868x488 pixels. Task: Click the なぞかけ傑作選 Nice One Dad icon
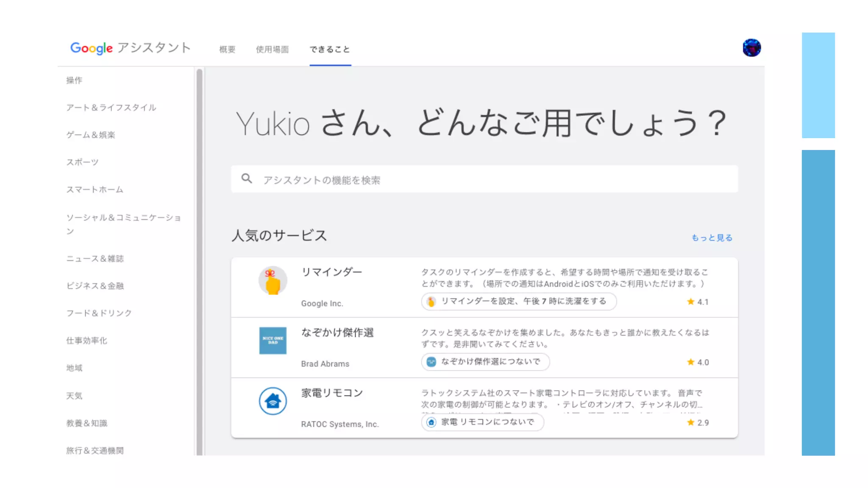273,341
